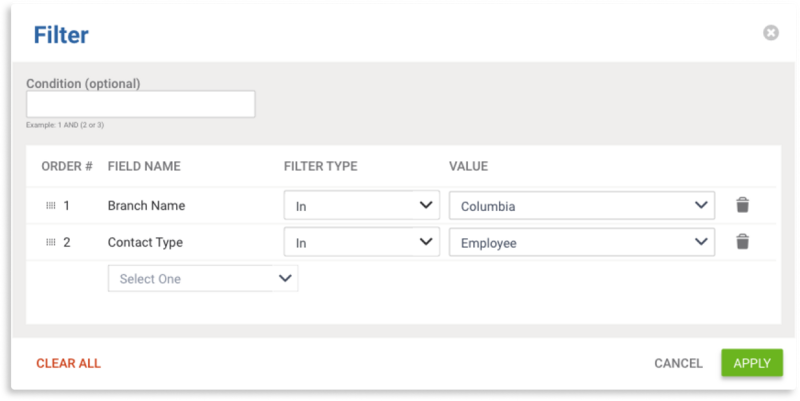Cancel the filter dialog

(x=678, y=363)
